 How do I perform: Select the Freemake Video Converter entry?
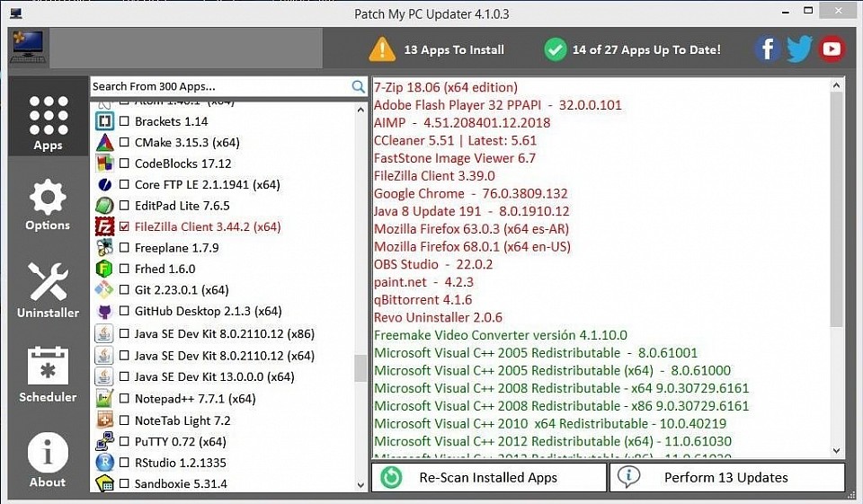click(x=501, y=335)
